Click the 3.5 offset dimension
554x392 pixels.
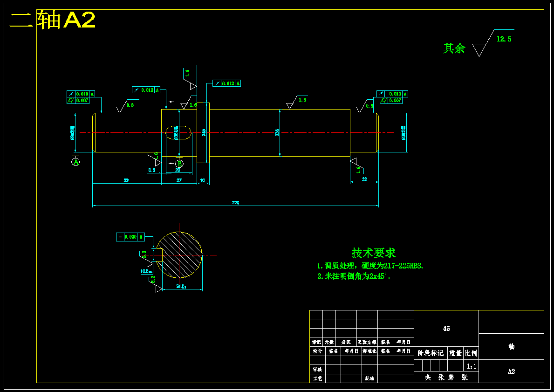tap(151, 170)
